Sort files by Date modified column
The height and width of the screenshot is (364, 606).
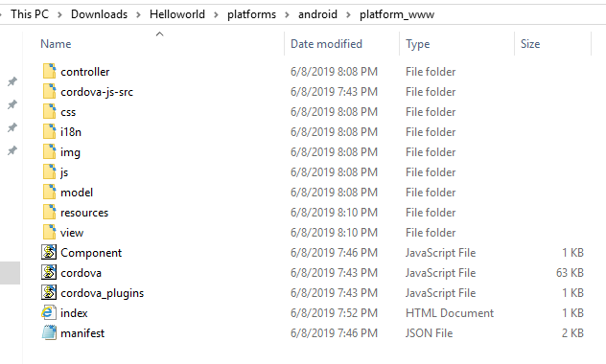(326, 44)
